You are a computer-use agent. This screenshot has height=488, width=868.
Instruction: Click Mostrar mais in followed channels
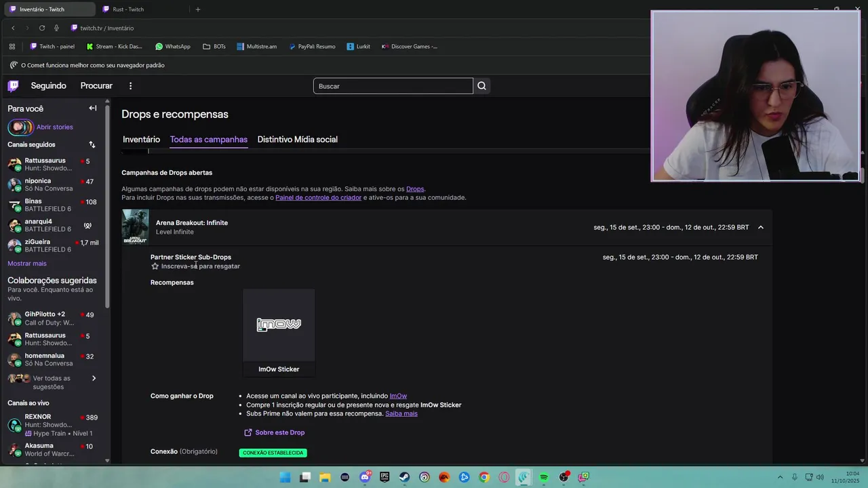point(27,263)
